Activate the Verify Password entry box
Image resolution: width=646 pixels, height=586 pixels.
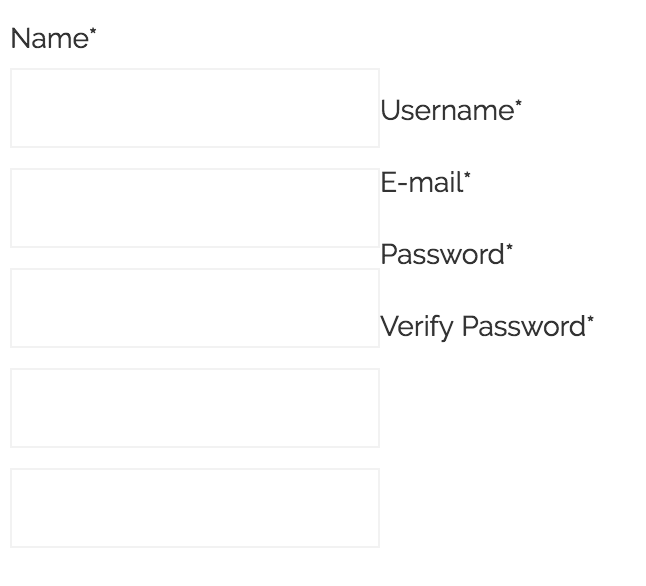pos(195,508)
